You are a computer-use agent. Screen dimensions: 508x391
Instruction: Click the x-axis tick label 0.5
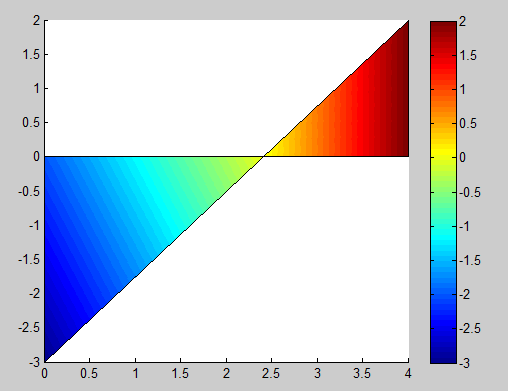tap(89, 374)
